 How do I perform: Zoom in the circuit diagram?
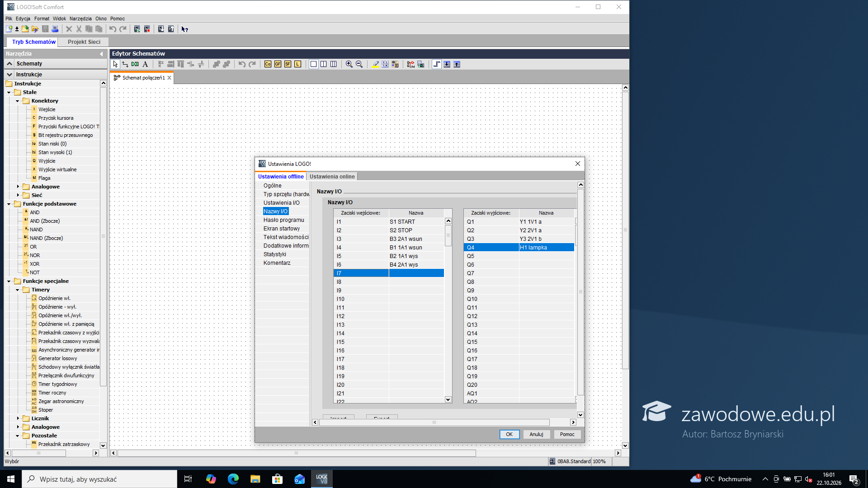coord(349,64)
